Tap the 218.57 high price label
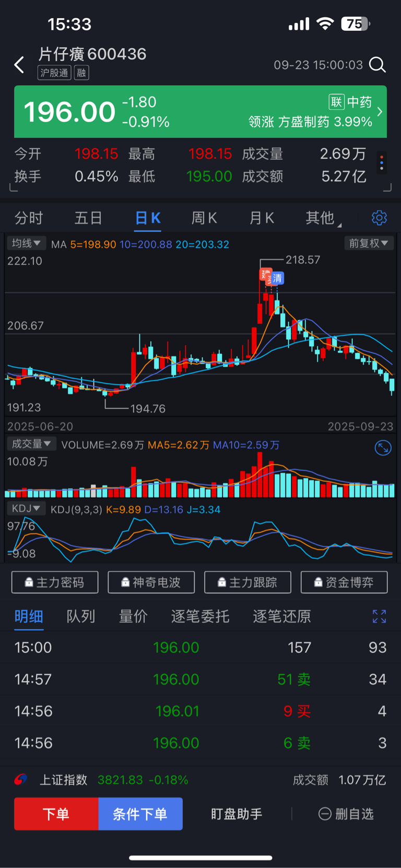Viewport: 401px width, 868px height. coord(303,260)
